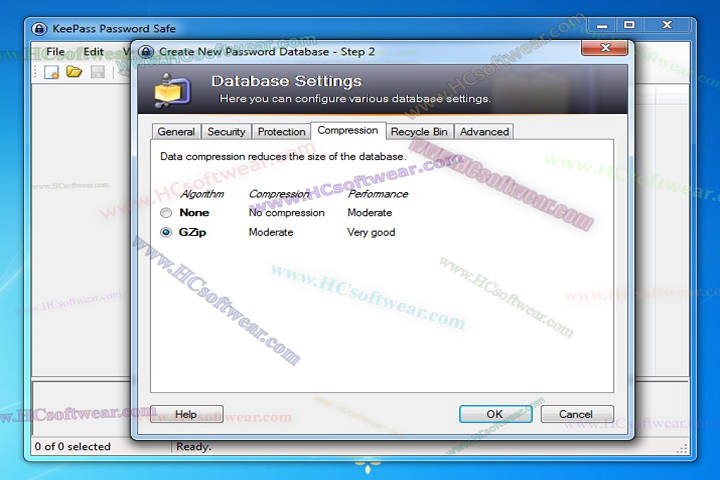
Task: Click the 'Moderate' text in the None row
Action: click(370, 213)
